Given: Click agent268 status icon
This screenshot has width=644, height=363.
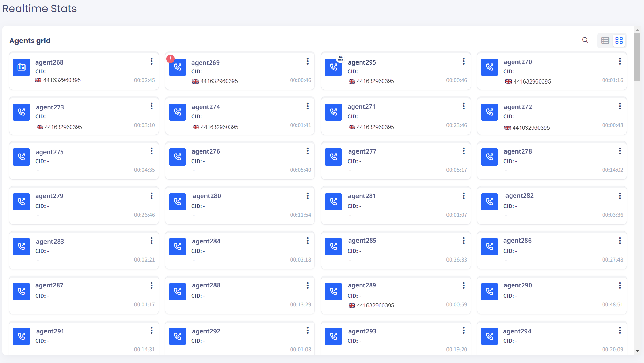Looking at the screenshot, I should 21,67.
